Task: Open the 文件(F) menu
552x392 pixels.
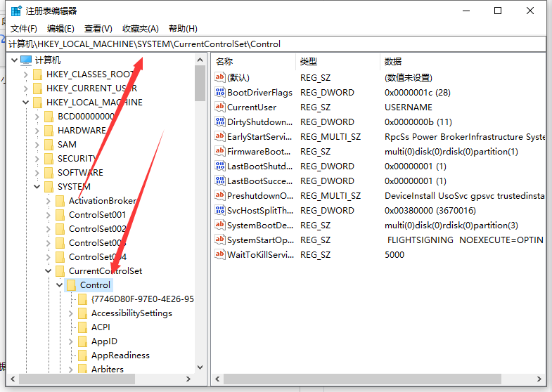Action: [23, 29]
